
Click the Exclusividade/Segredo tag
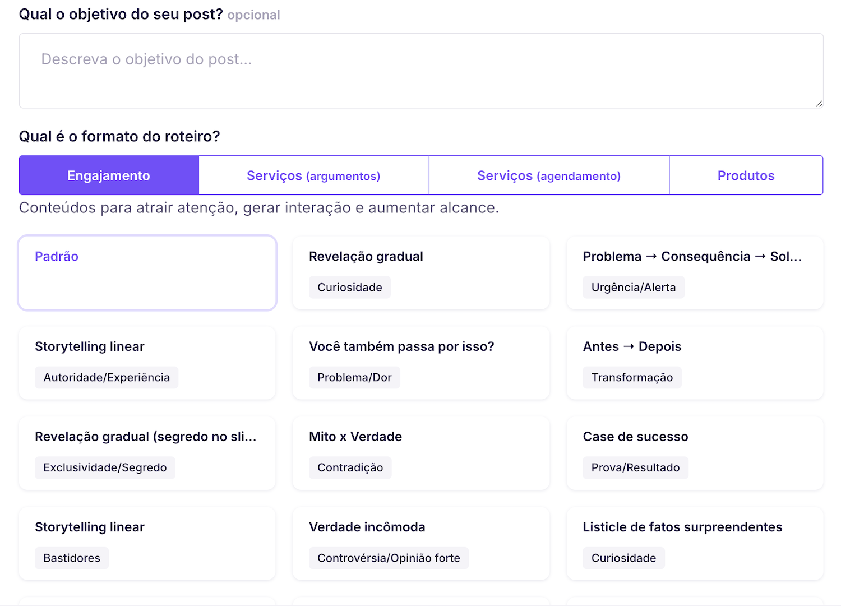pos(105,468)
